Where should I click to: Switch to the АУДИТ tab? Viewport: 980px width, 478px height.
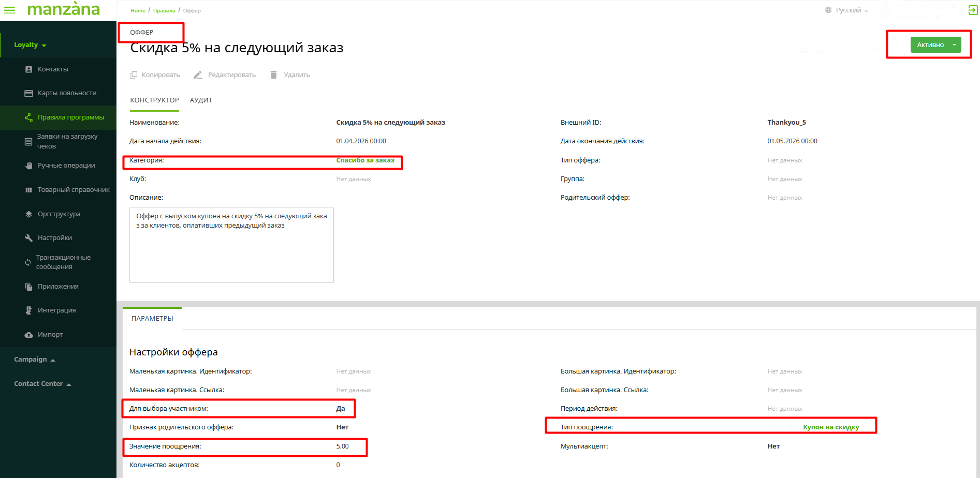pos(201,100)
